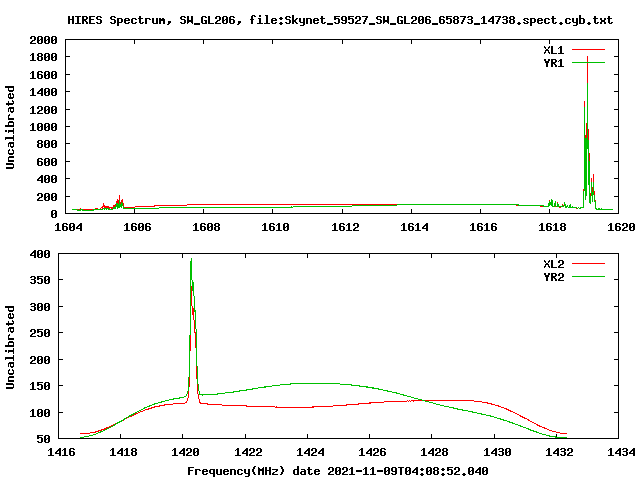The width and height of the screenshot is (640, 480).
Task: Click the 1426 tick label on bottom plot
Action: [x=372, y=452]
